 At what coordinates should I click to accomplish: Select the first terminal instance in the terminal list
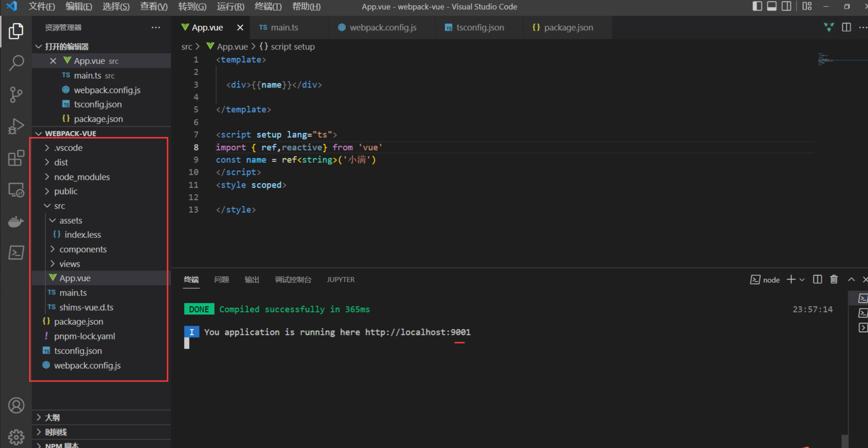[x=862, y=298]
